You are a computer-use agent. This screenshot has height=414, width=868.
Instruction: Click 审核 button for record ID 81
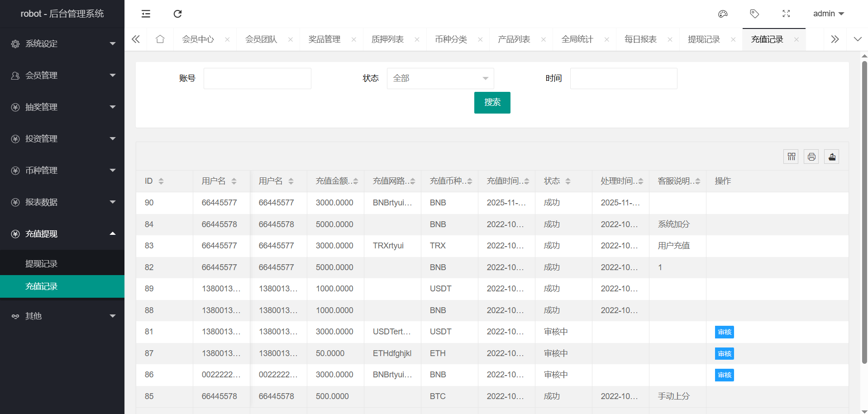[x=724, y=332]
